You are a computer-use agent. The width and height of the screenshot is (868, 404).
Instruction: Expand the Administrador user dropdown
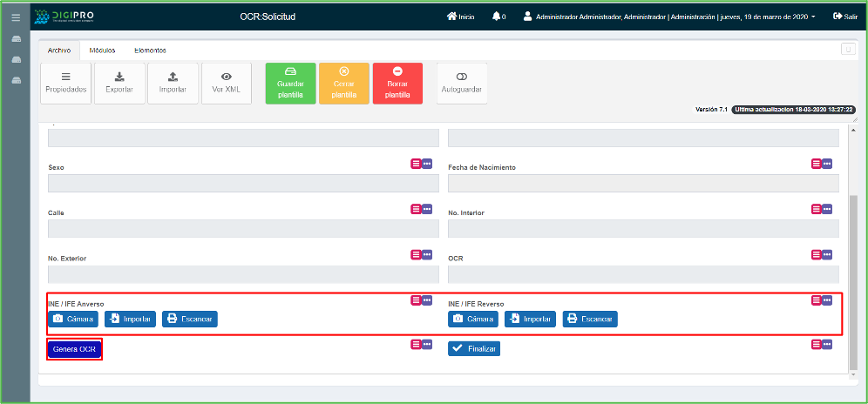click(x=812, y=17)
